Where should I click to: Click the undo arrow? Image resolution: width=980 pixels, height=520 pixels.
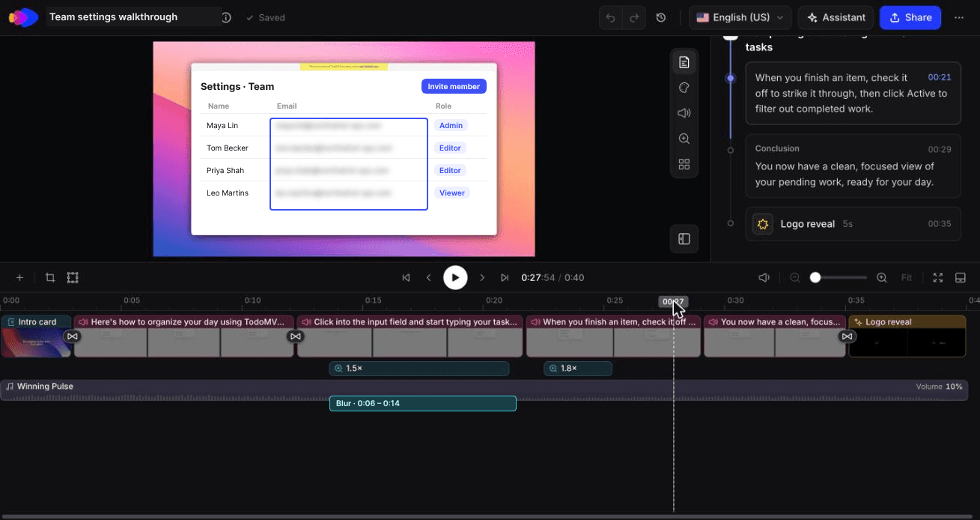[x=611, y=17]
